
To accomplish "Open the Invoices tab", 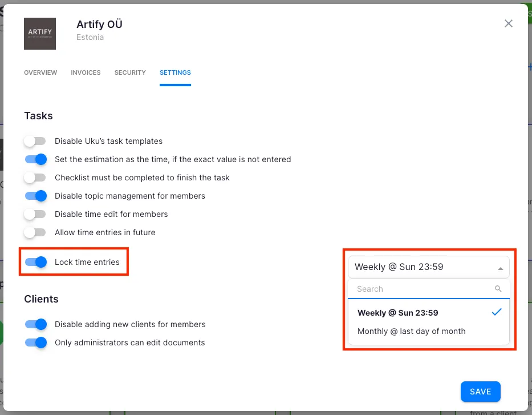I will [86, 73].
